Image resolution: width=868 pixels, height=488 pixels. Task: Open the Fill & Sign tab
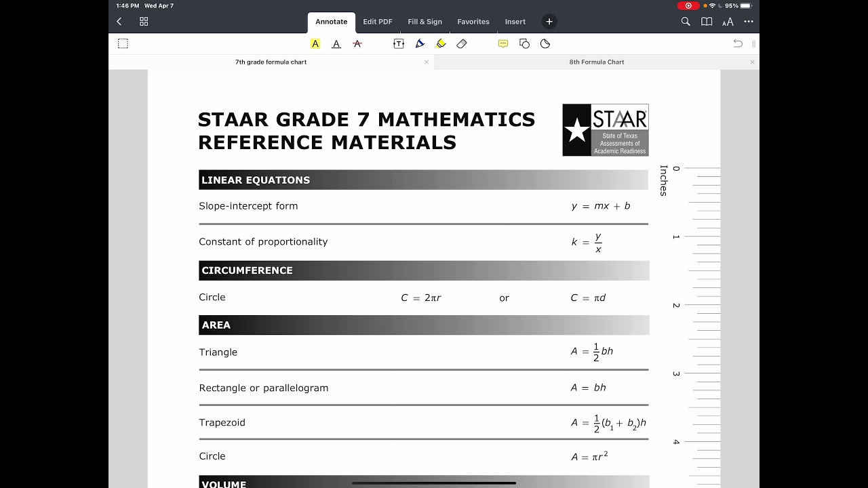[x=425, y=22]
